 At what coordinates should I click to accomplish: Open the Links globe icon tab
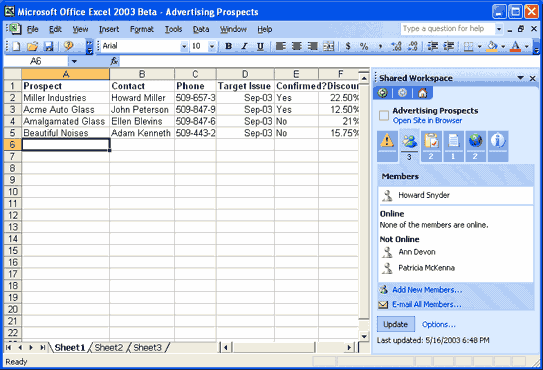point(475,146)
